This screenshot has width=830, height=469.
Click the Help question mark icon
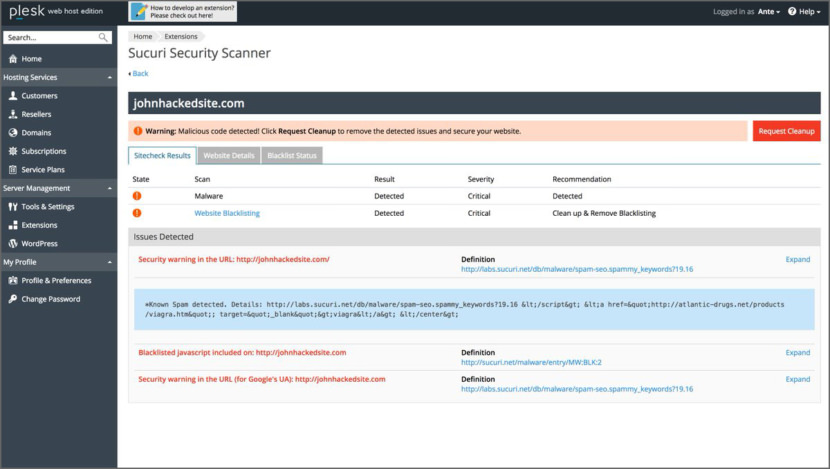pos(792,11)
